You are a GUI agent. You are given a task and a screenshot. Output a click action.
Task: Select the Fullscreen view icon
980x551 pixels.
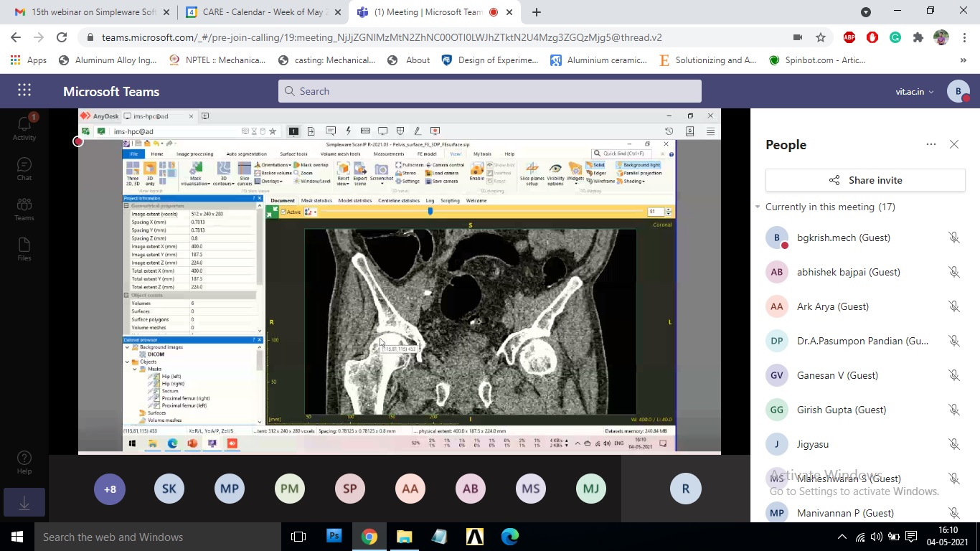[410, 165]
